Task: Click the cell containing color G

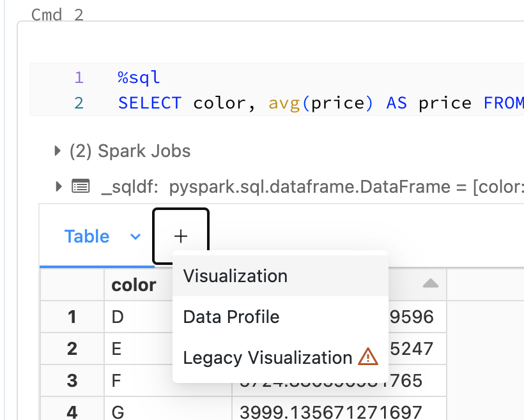Action: click(118, 412)
